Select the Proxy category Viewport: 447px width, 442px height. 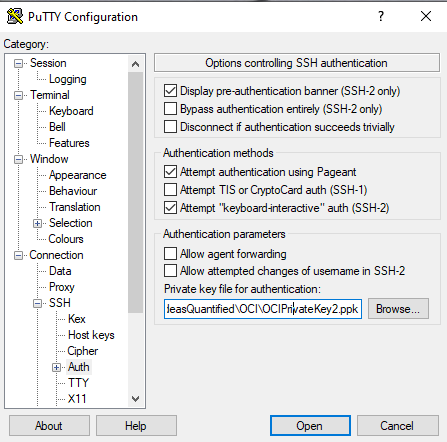(62, 287)
